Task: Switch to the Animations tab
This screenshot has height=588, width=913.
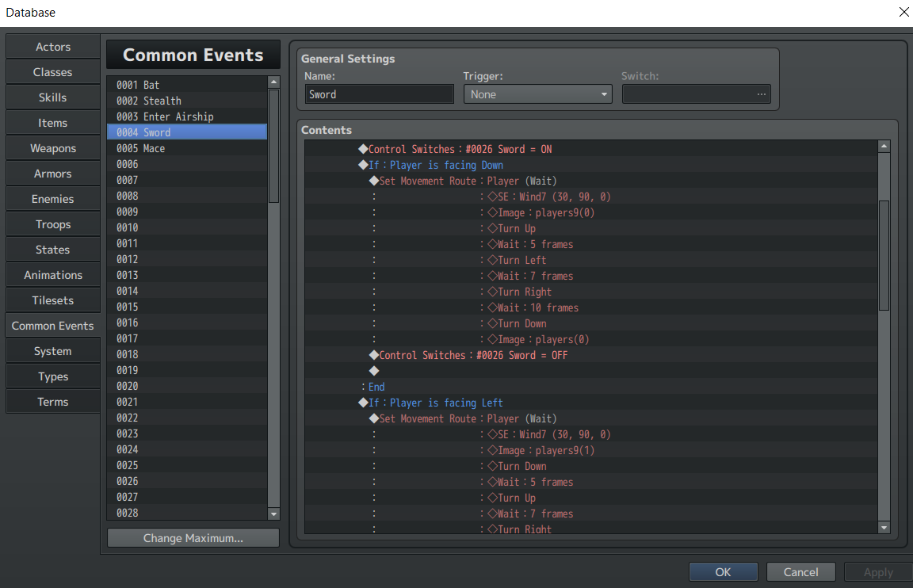Action: (x=53, y=275)
